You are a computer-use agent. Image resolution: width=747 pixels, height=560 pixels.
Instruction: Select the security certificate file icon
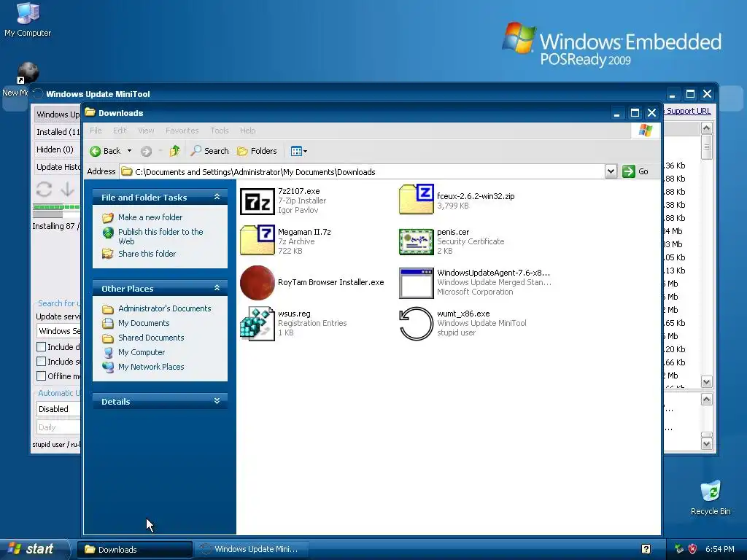[x=417, y=242]
